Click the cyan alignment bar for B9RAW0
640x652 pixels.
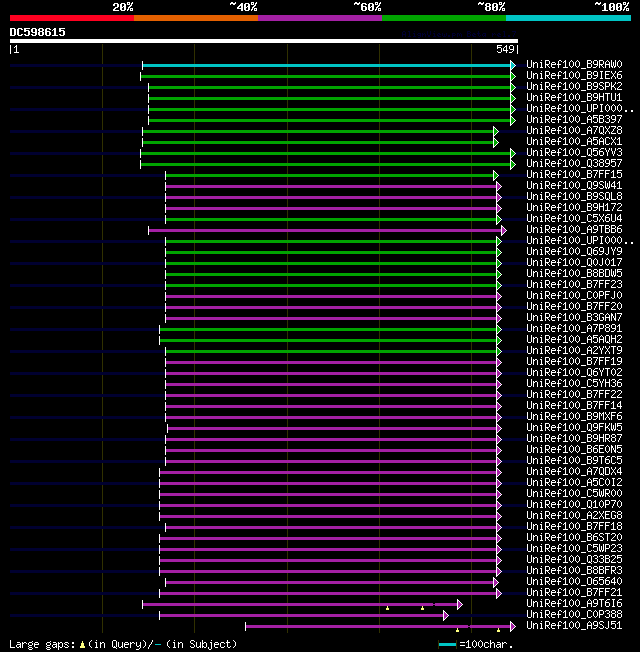tap(326, 66)
